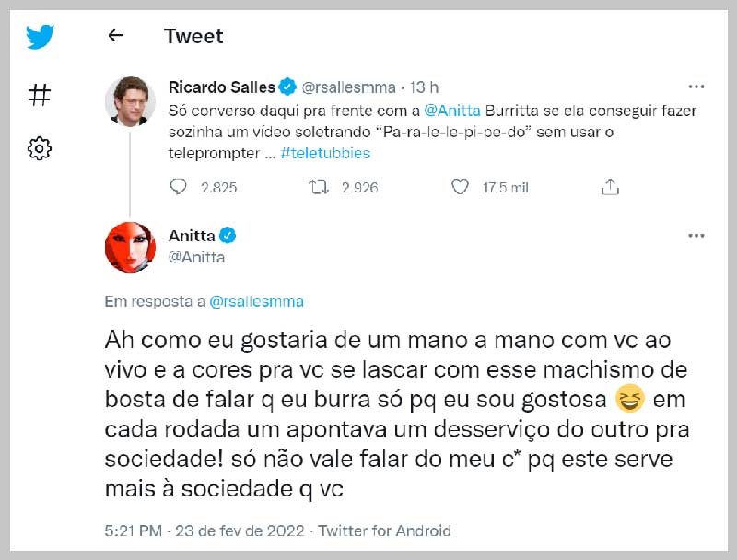
Task: Open the Settings gear icon
Action: pyautogui.click(x=40, y=148)
